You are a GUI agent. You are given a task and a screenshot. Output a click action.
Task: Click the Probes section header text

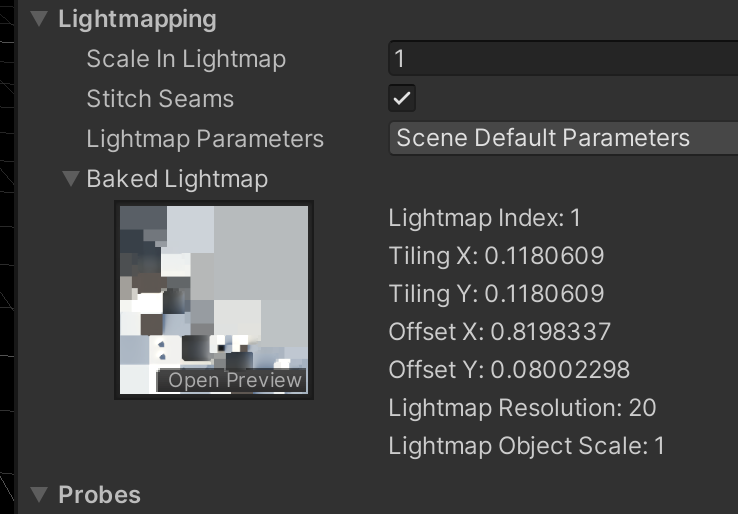[x=99, y=495]
